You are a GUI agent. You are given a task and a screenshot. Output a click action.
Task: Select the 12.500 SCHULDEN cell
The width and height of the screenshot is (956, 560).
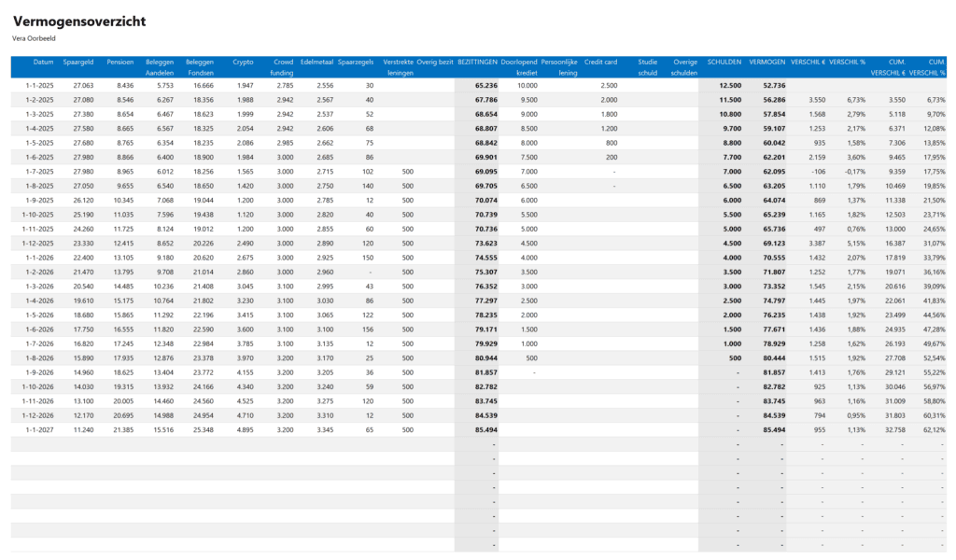tap(729, 85)
